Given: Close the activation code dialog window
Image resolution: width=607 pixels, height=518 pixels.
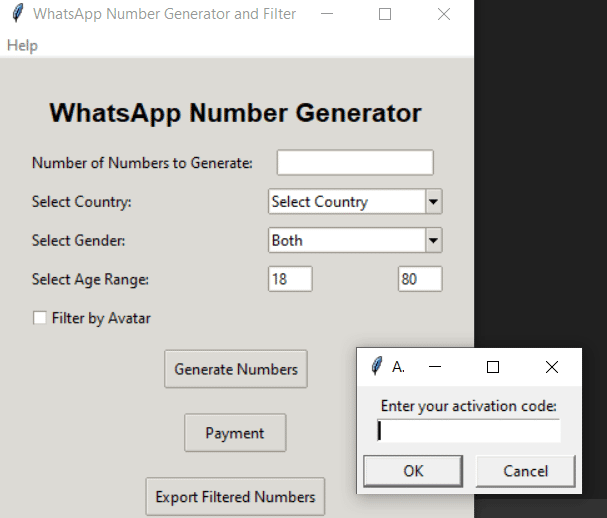Looking at the screenshot, I should click(552, 367).
